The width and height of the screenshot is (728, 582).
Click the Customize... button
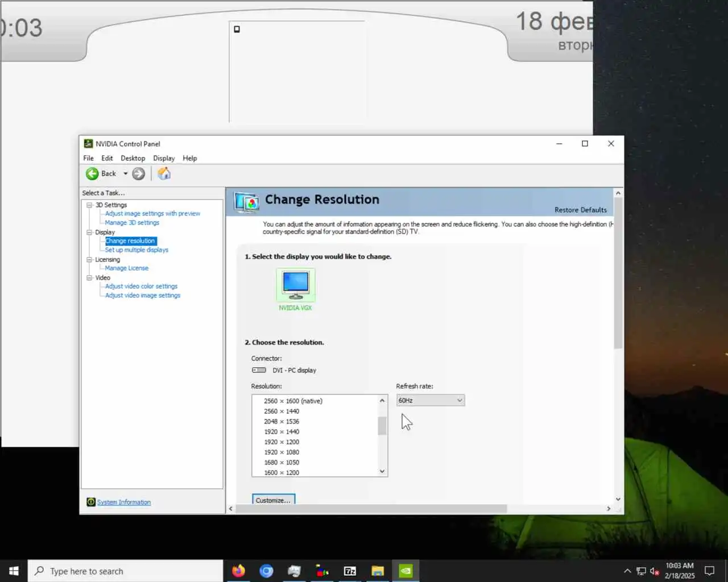[x=274, y=500]
